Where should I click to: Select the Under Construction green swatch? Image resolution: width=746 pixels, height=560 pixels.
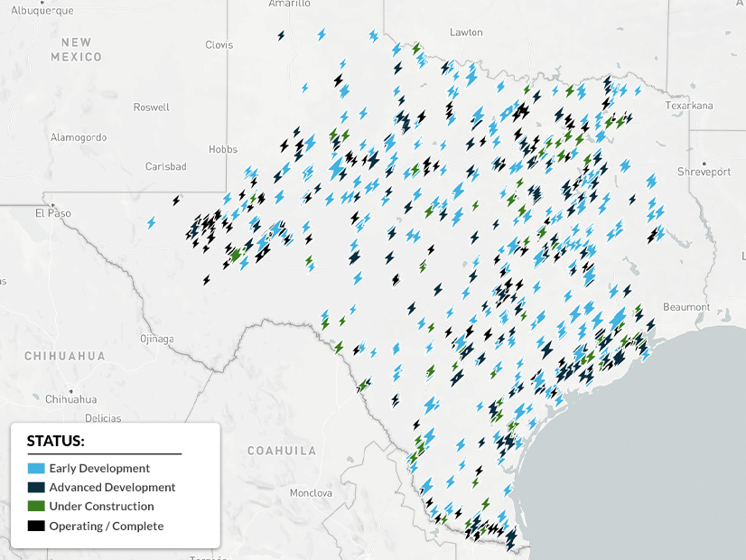[x=36, y=507]
